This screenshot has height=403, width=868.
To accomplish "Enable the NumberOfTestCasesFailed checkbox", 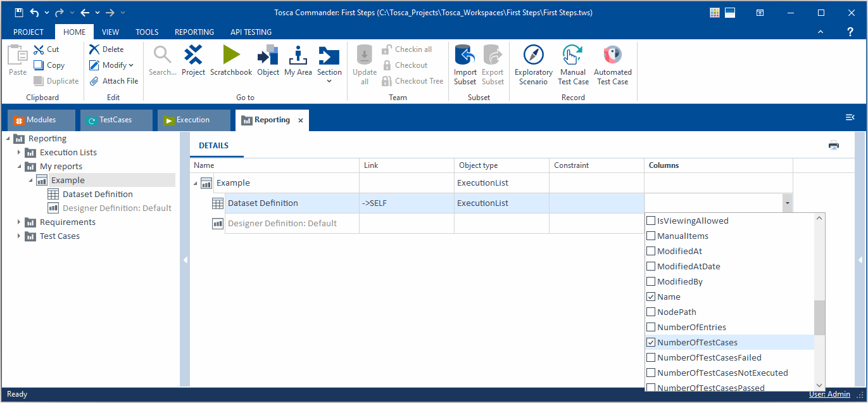I will [650, 357].
